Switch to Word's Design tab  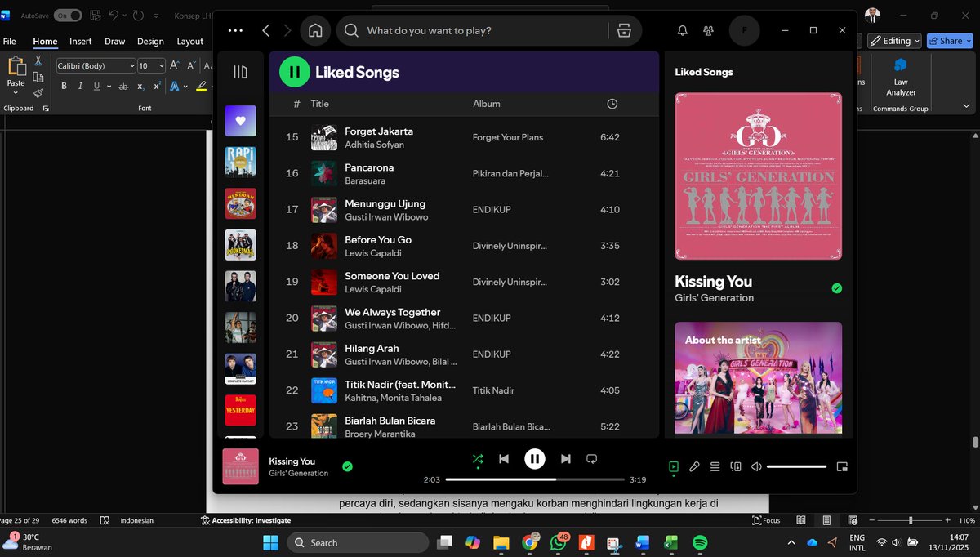150,42
